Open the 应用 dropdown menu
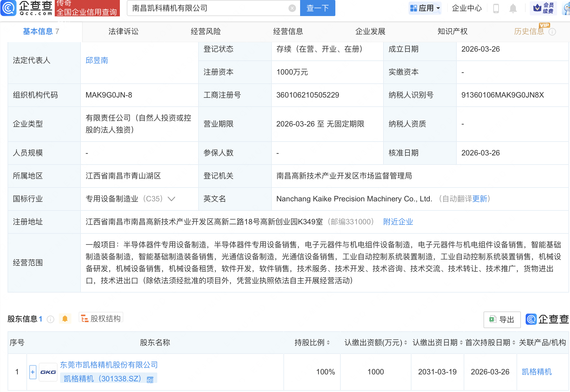570x392 pixels. [425, 8]
